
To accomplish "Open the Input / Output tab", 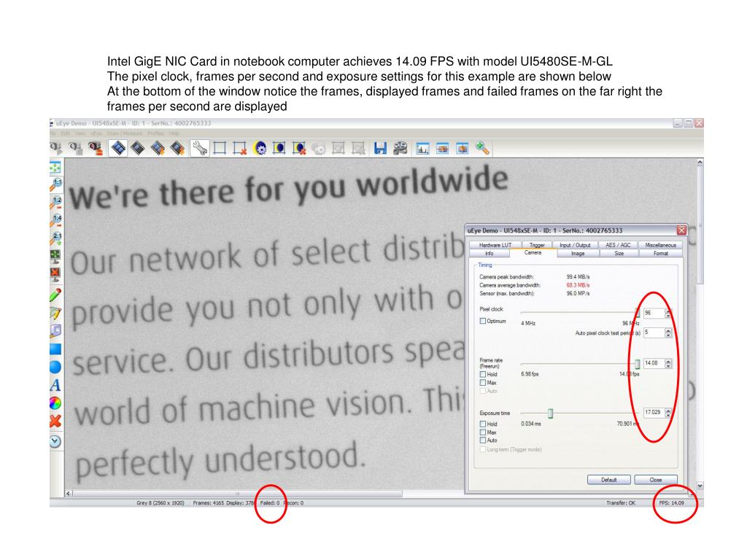I will (575, 245).
